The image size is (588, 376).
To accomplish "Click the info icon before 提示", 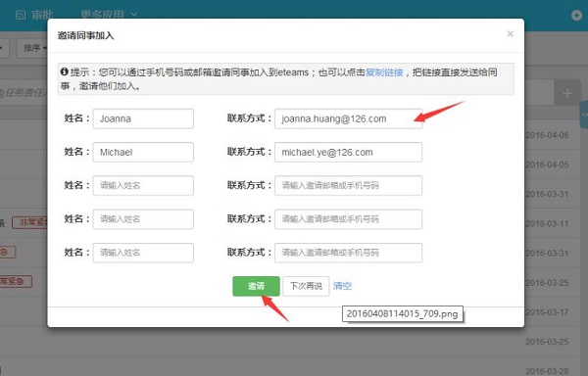I will [64, 71].
